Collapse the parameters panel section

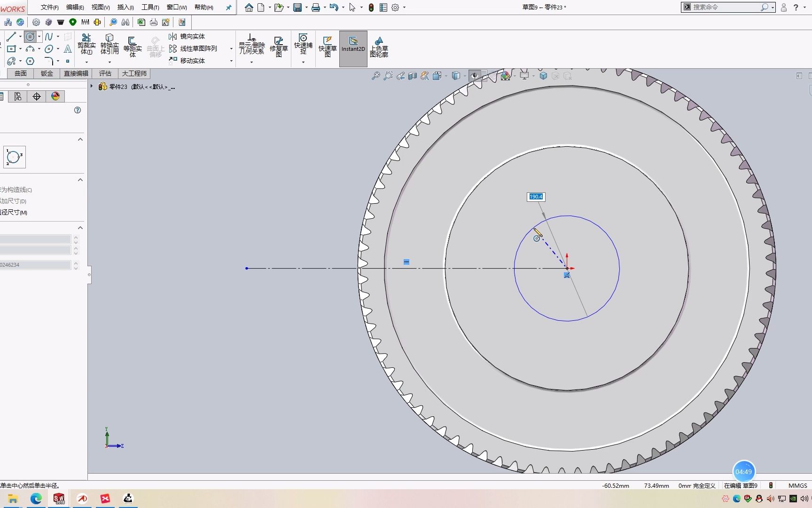coord(80,228)
